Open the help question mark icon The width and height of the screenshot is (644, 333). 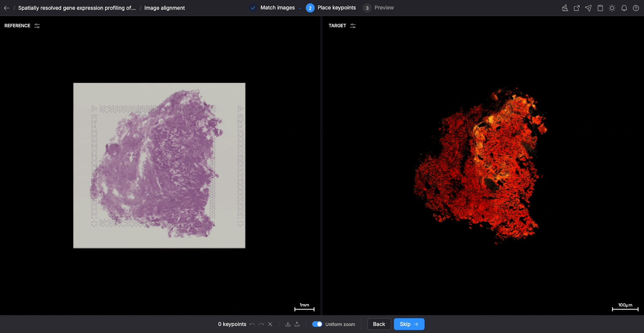(636, 8)
